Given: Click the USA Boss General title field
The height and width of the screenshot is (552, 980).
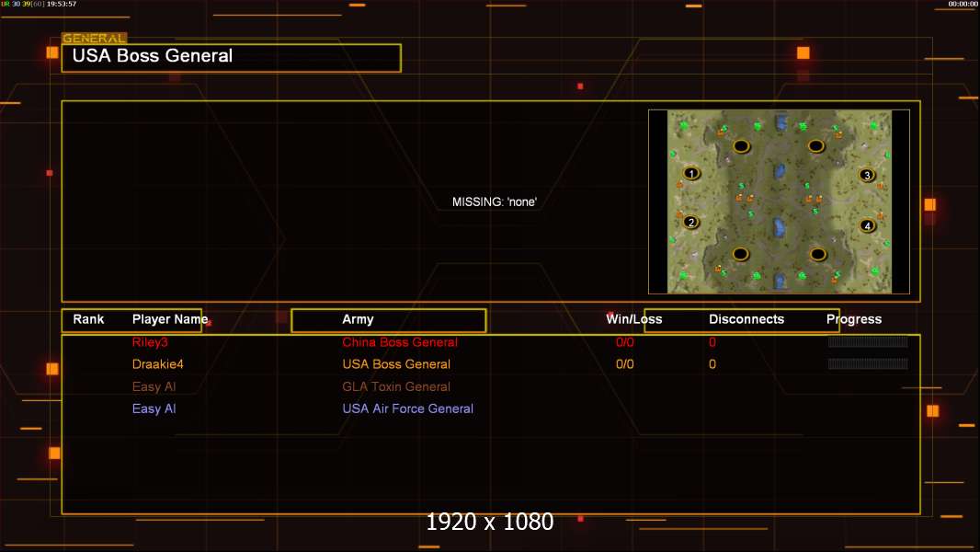Looking at the screenshot, I should pyautogui.click(x=232, y=58).
